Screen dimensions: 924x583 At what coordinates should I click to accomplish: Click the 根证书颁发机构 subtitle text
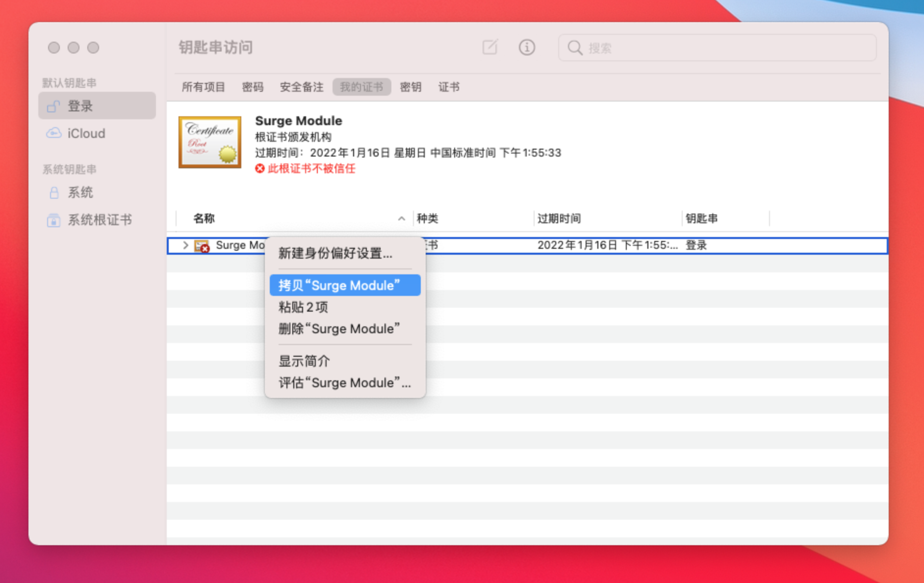pos(293,137)
